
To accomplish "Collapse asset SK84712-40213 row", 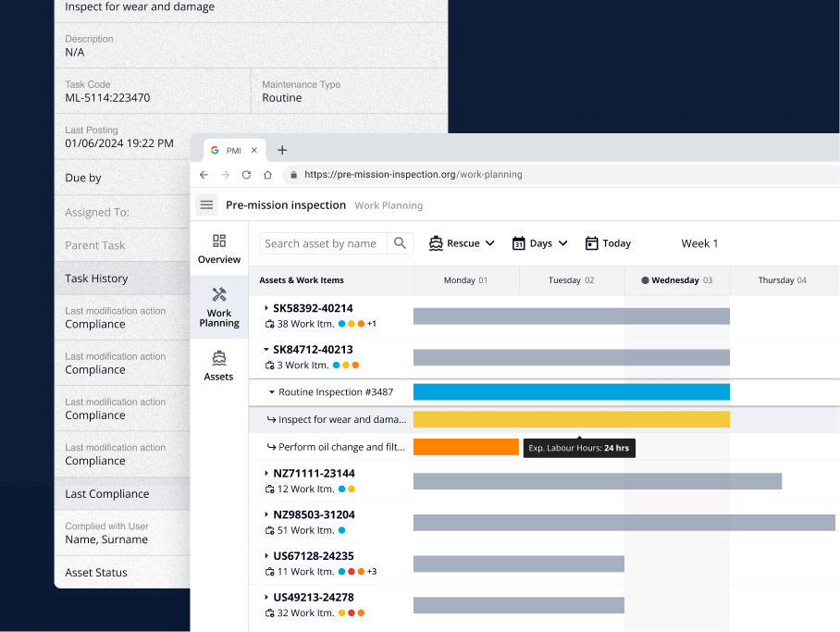I will [x=266, y=350].
